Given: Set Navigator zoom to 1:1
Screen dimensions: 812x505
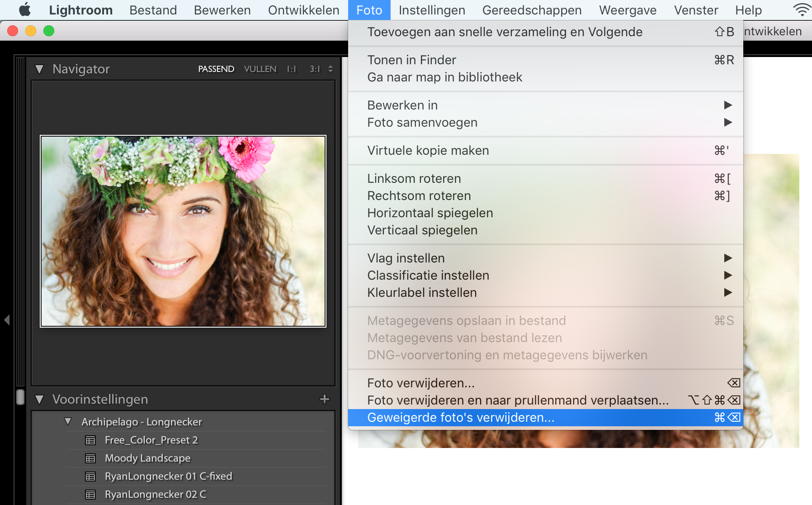Looking at the screenshot, I should pyautogui.click(x=292, y=69).
